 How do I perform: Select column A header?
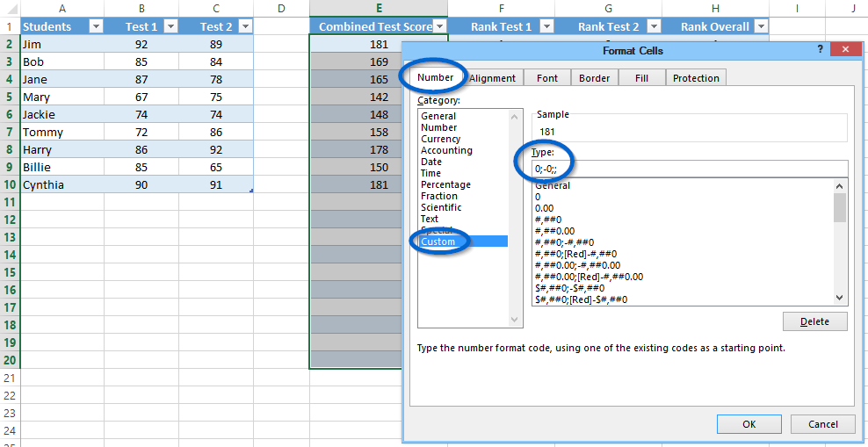(x=62, y=8)
